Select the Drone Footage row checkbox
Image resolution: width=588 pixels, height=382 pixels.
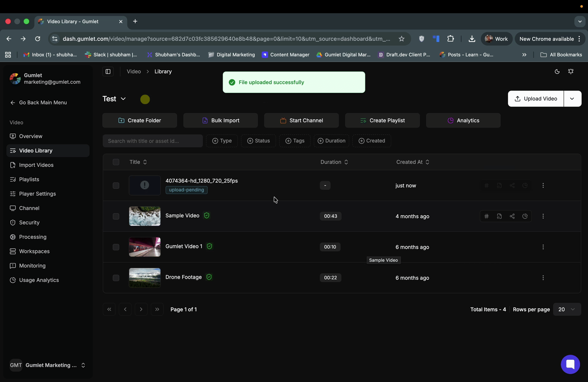(x=116, y=278)
